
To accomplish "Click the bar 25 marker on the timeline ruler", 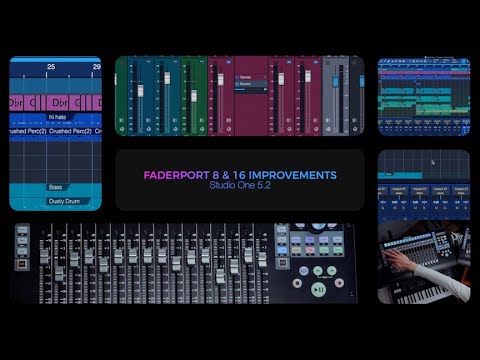I will (x=51, y=66).
